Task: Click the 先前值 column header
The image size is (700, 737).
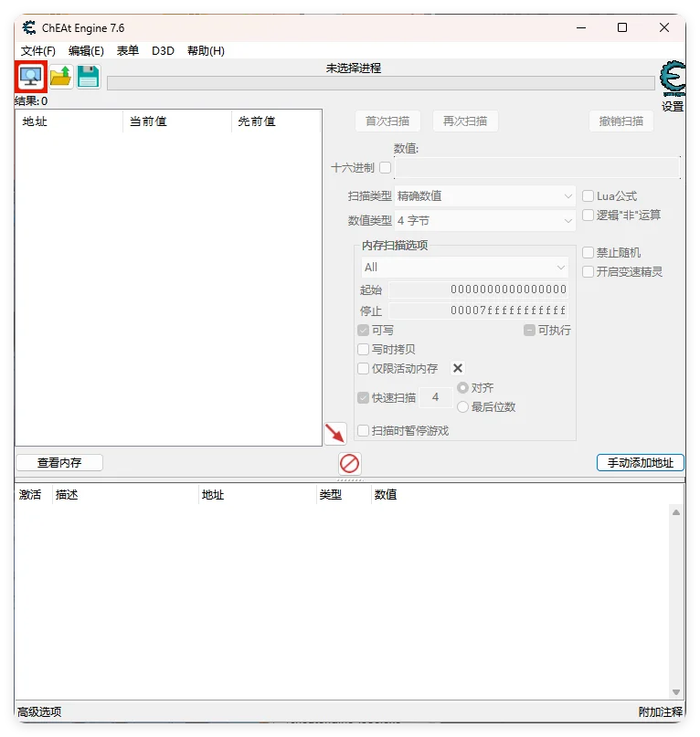Action: coord(277,121)
